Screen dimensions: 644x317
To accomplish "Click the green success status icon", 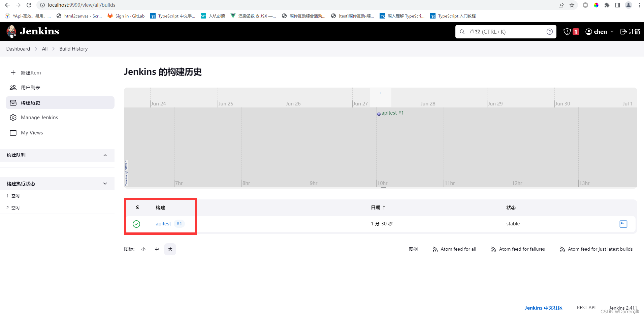I will 136,224.
